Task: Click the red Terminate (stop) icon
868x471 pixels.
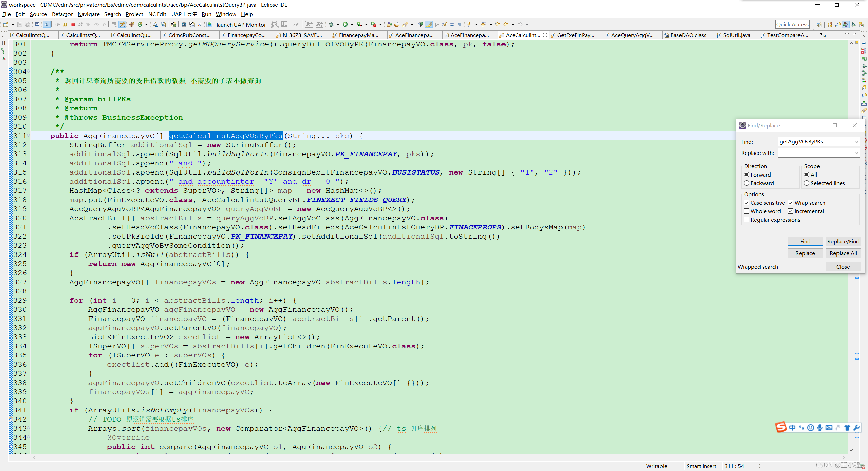Action: (73, 24)
